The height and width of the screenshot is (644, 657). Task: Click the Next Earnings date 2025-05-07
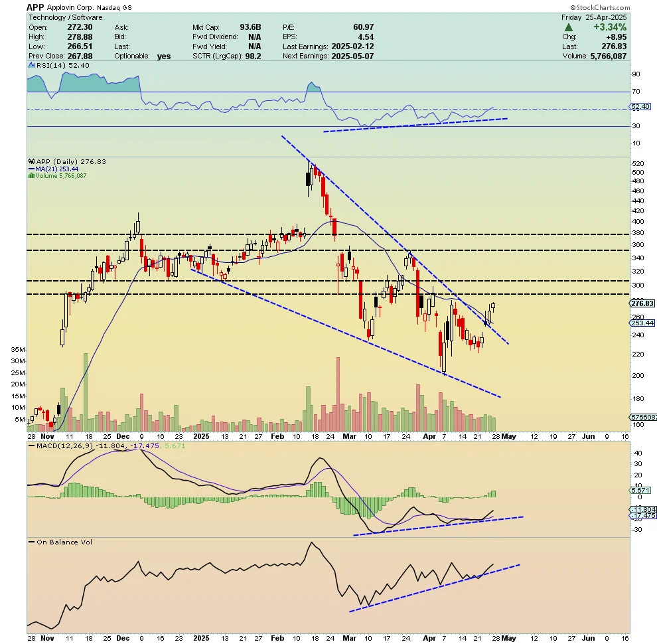coord(352,56)
